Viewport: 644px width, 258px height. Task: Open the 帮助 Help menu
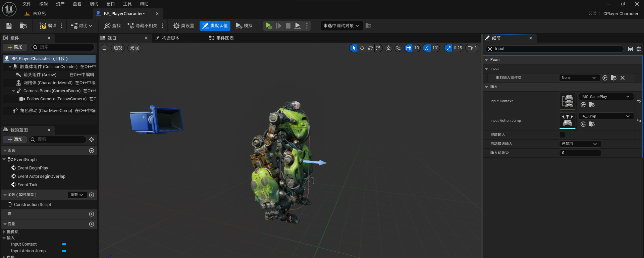[x=144, y=4]
